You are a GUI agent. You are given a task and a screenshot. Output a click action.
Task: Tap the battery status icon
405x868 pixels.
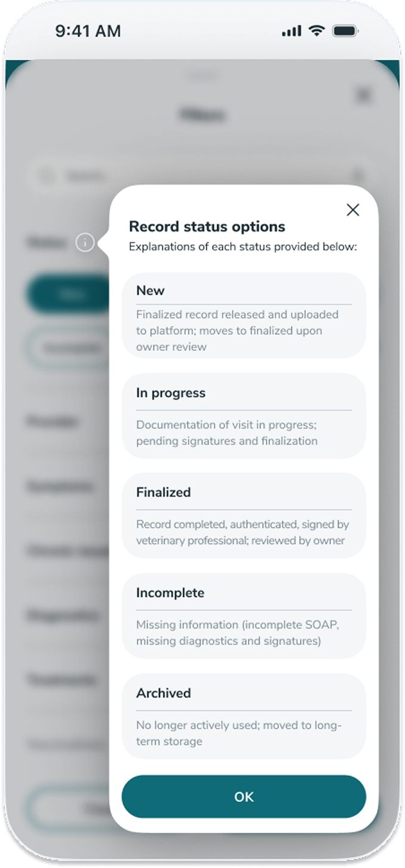click(345, 31)
